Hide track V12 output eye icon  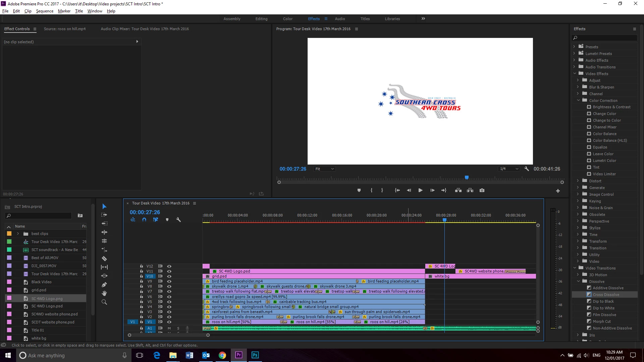[169, 266]
